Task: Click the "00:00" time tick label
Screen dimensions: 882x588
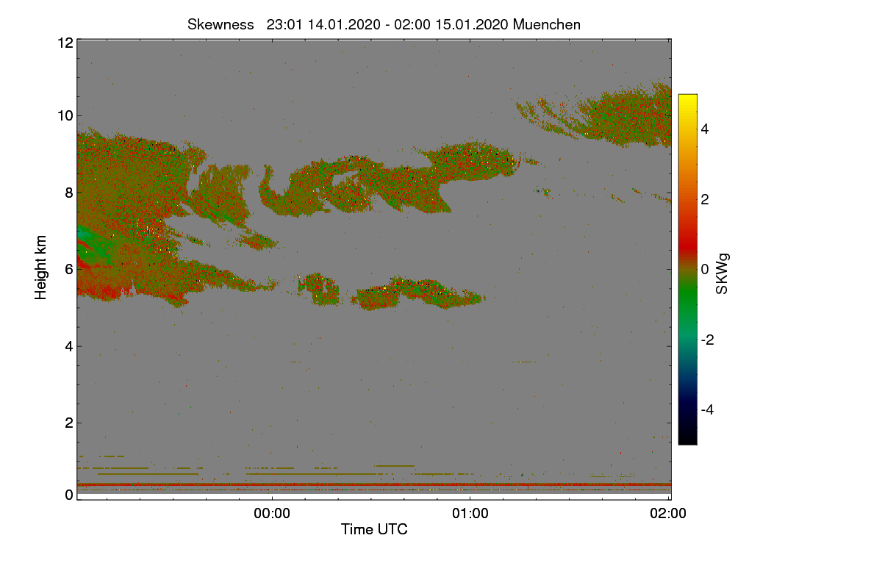Action: point(272,514)
